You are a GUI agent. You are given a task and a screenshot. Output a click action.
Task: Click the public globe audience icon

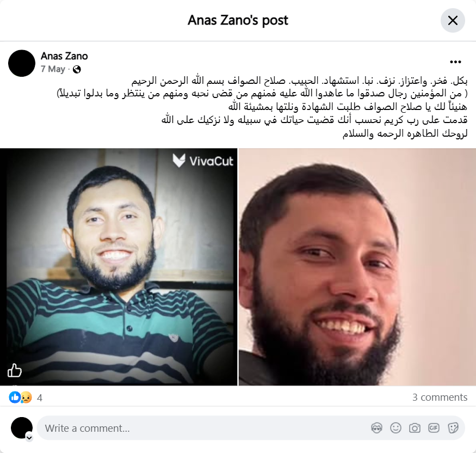tap(77, 70)
